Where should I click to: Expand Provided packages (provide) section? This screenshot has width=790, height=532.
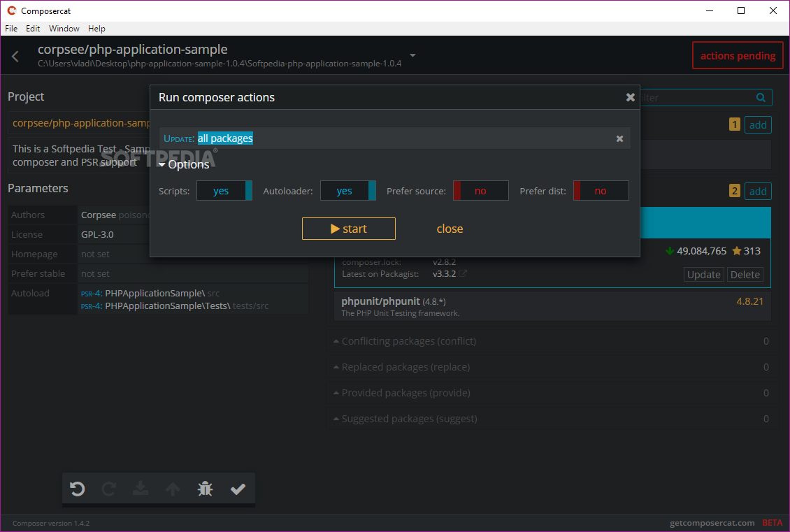click(x=552, y=393)
